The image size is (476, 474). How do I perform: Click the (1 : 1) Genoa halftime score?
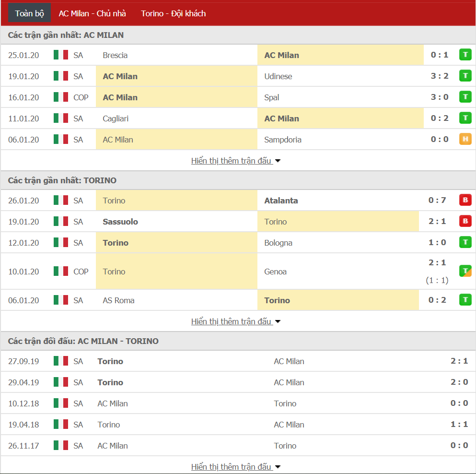pyautogui.click(x=437, y=280)
